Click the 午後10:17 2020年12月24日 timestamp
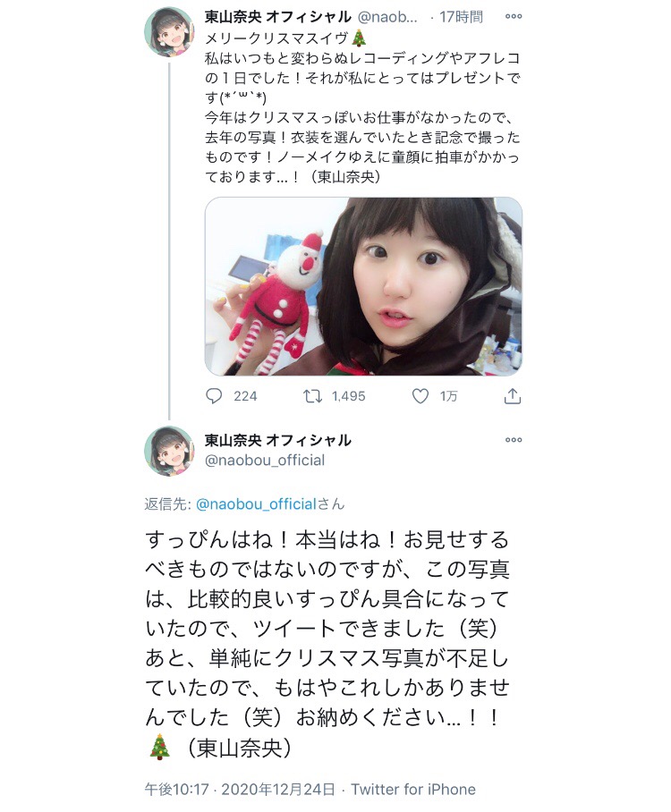 pyautogui.click(x=240, y=790)
